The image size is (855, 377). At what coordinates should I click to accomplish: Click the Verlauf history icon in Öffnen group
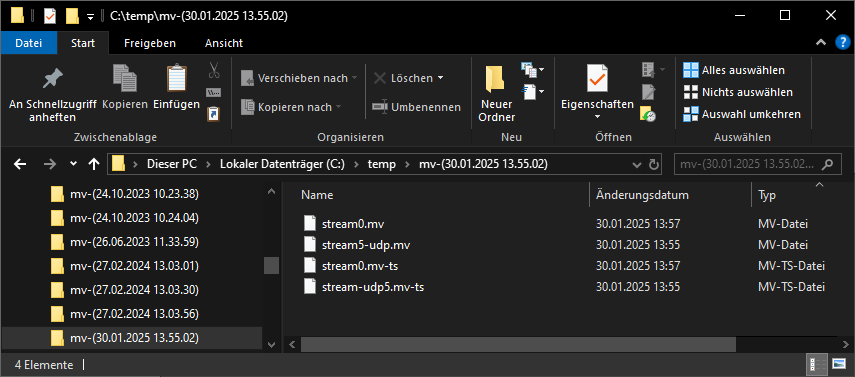click(x=648, y=113)
